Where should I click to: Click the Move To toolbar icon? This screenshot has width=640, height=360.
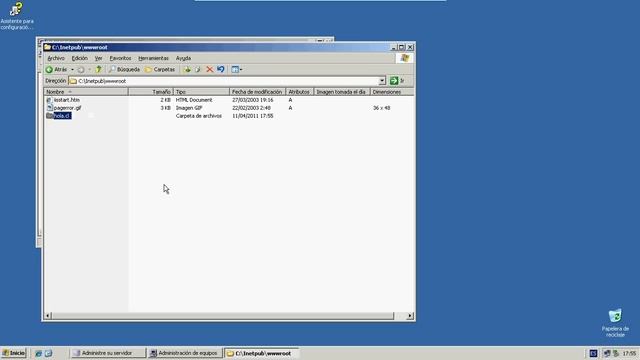[187, 69]
